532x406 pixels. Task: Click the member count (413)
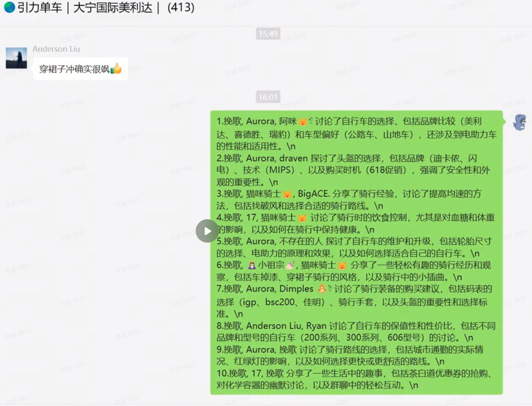click(x=181, y=8)
